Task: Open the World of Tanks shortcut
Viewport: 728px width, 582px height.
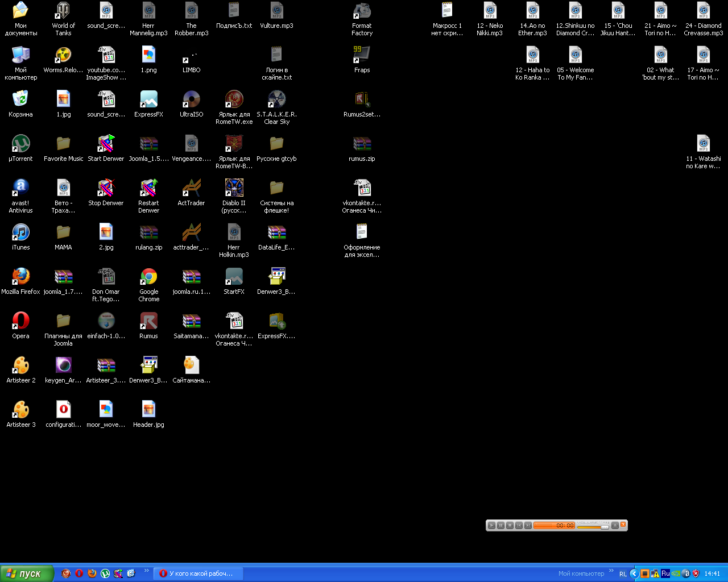Action: [x=63, y=19]
